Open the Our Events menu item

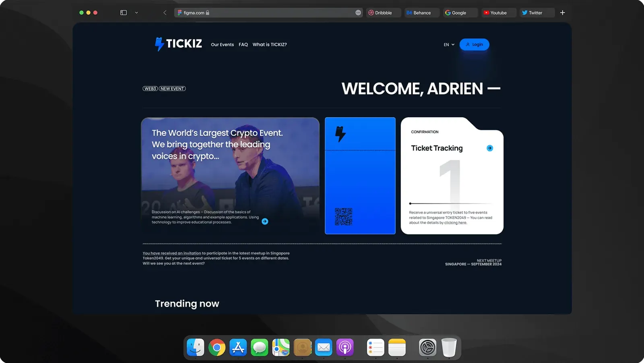(222, 45)
